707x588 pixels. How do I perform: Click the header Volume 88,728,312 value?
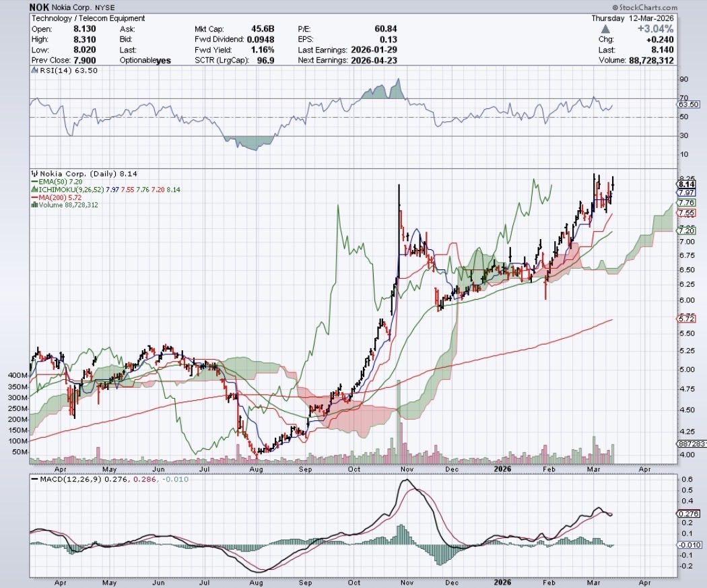[652, 60]
